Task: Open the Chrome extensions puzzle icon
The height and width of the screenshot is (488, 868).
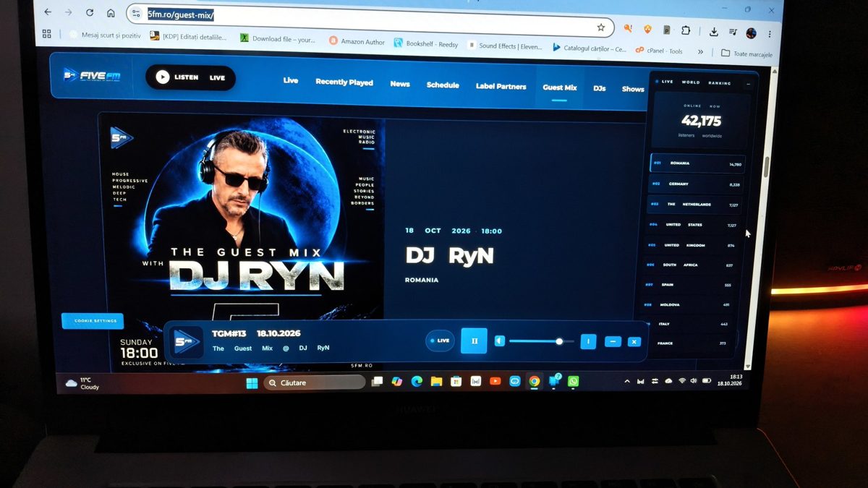Action: coord(685,30)
